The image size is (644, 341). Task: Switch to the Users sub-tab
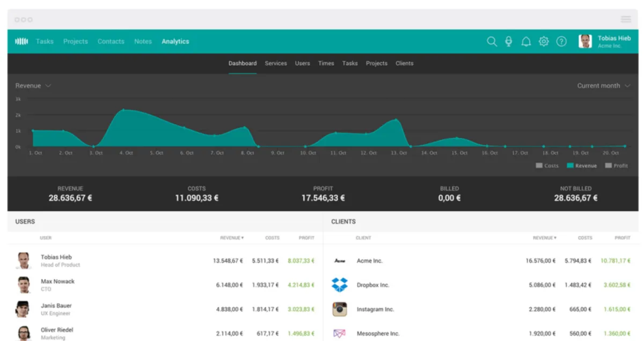pyautogui.click(x=302, y=63)
